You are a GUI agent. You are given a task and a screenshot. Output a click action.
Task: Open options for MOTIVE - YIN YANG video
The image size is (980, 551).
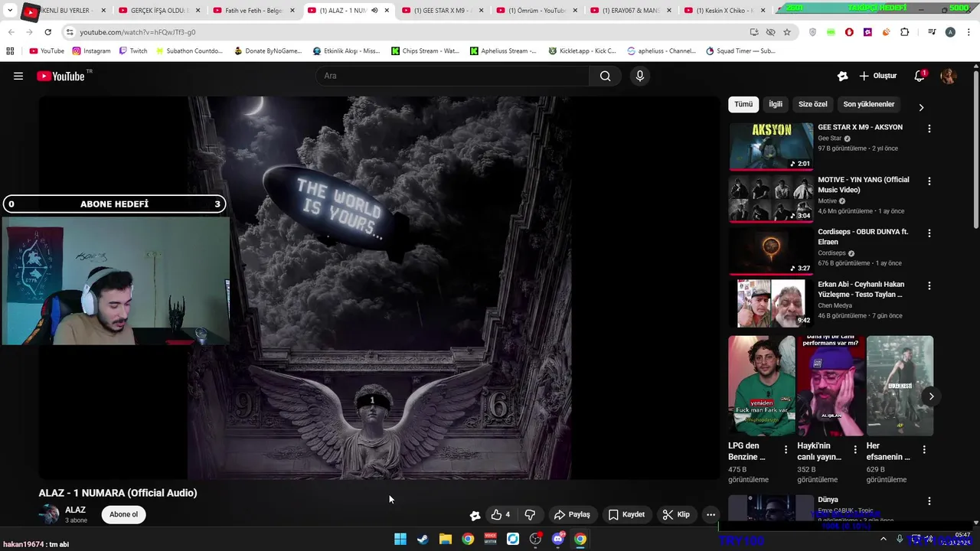(929, 181)
